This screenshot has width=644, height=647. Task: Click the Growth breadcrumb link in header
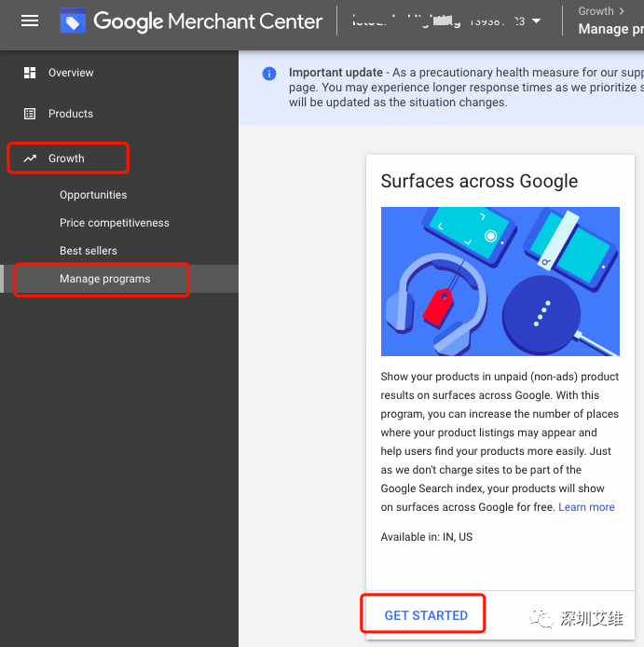click(596, 11)
